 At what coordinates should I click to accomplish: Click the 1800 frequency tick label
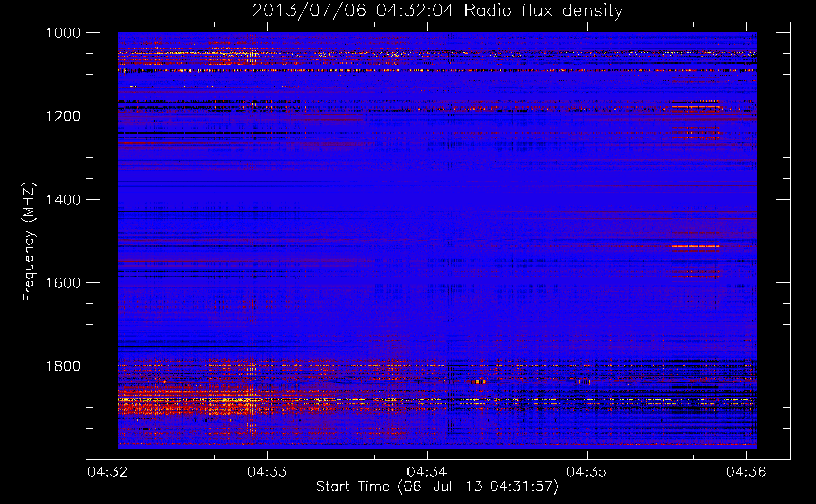63,366
